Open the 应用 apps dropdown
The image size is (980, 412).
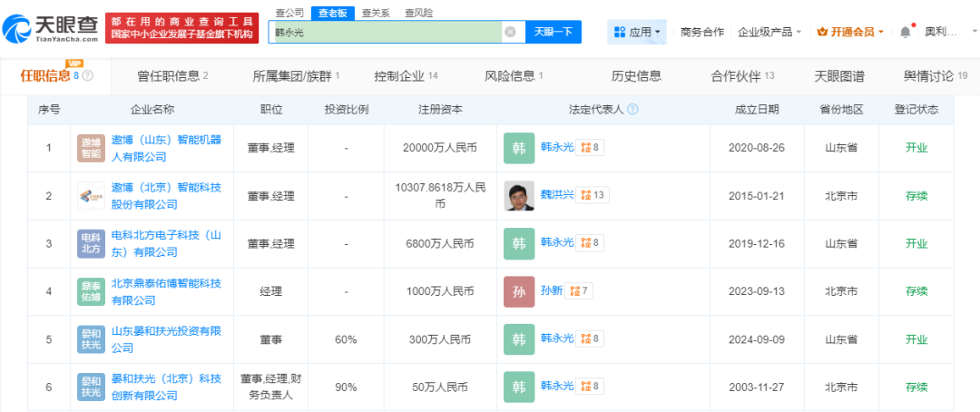(636, 32)
